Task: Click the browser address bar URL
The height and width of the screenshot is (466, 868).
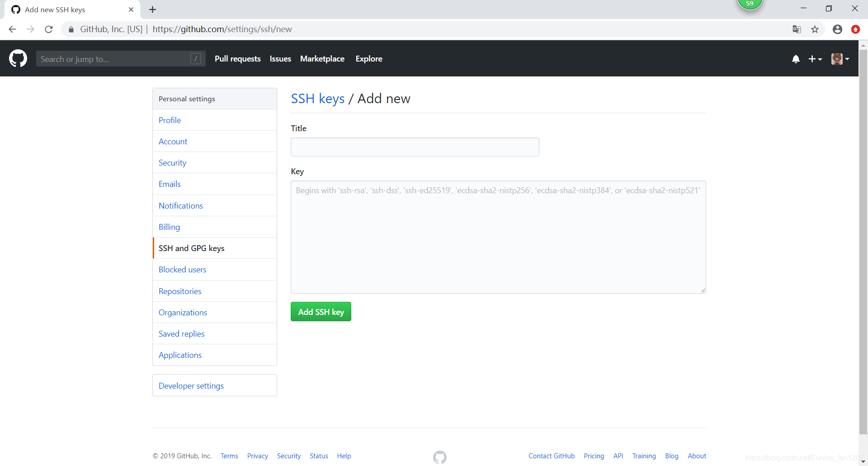Action: point(222,29)
